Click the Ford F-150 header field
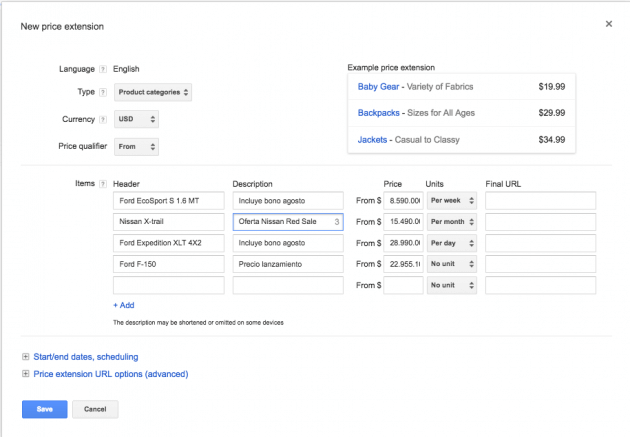Image resolution: width=630 pixels, height=437 pixels. pos(169,264)
